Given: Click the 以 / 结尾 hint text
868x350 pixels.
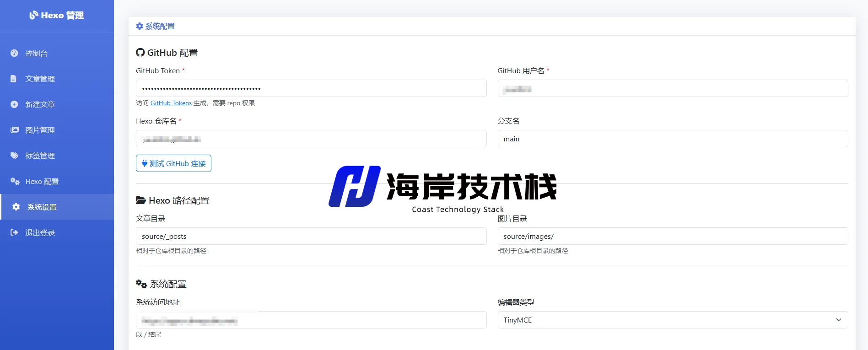Looking at the screenshot, I should pos(149,334).
